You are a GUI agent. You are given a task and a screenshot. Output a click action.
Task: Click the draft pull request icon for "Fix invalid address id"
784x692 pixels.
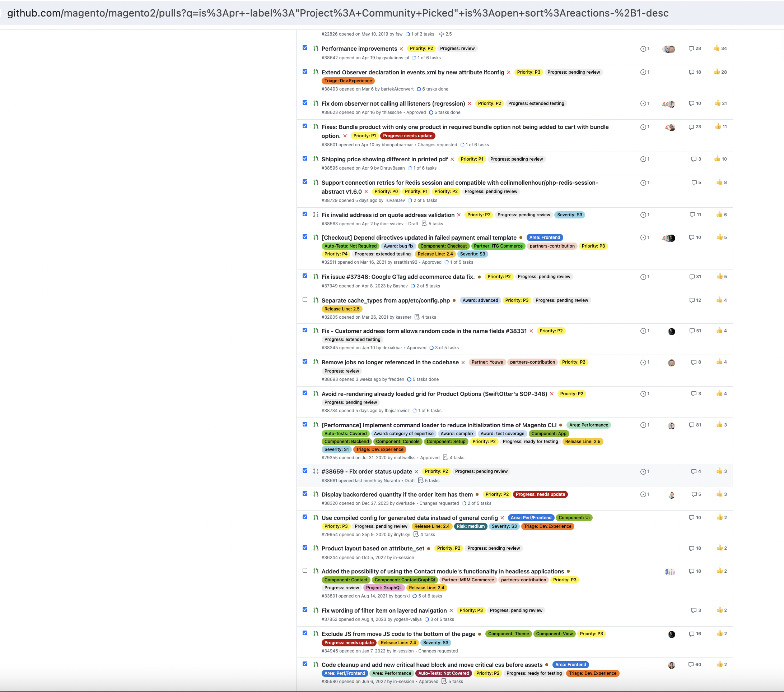pyautogui.click(x=316, y=214)
